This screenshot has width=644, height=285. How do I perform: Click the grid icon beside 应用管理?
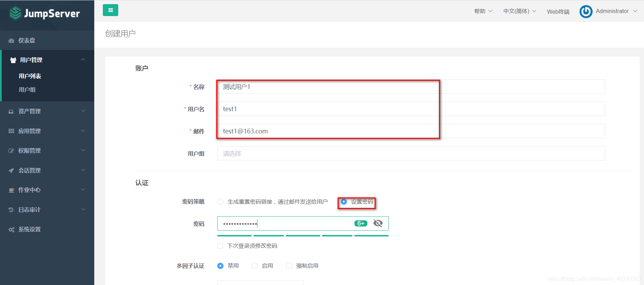11,131
